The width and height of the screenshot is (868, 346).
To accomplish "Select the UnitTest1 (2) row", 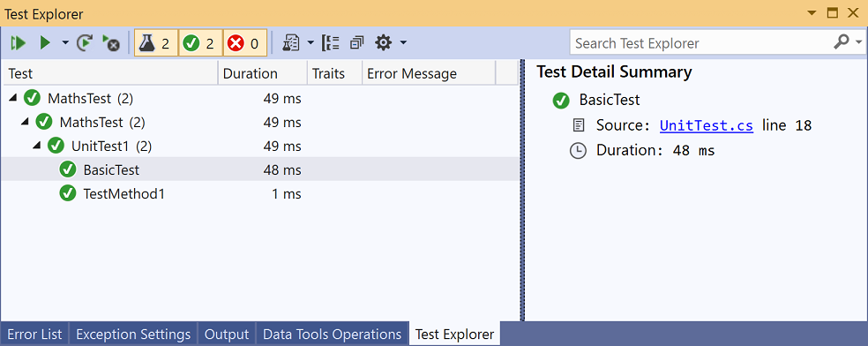I will coord(259,147).
